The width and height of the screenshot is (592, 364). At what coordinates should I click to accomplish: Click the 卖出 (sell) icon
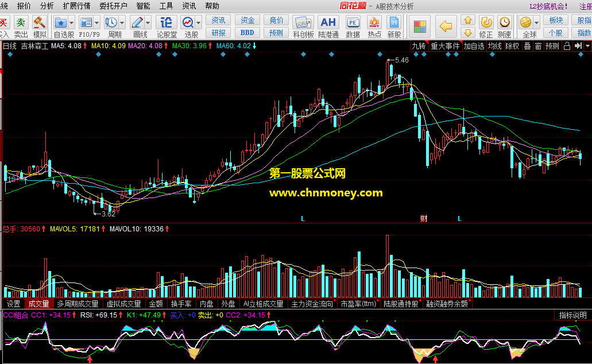coord(21,22)
